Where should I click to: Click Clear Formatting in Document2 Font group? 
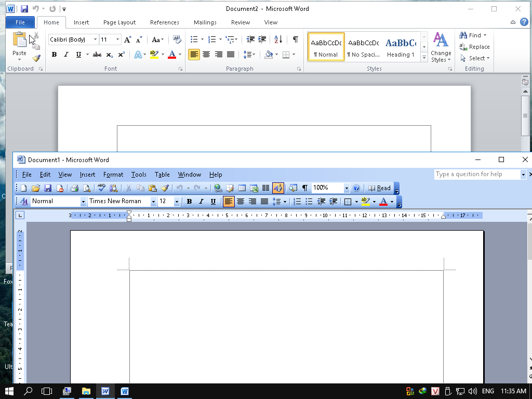[x=177, y=39]
